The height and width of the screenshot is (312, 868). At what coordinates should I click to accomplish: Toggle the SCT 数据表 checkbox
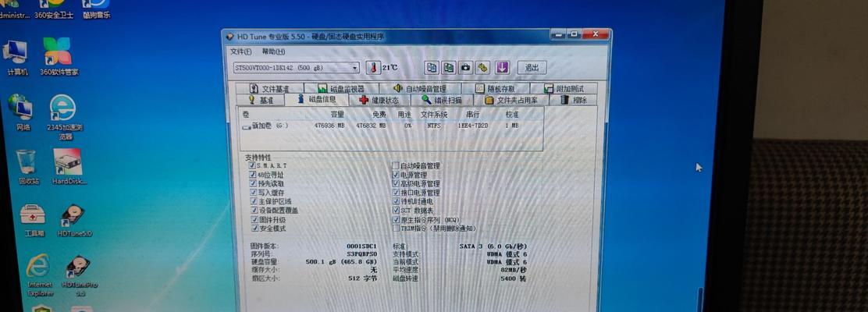pos(395,211)
